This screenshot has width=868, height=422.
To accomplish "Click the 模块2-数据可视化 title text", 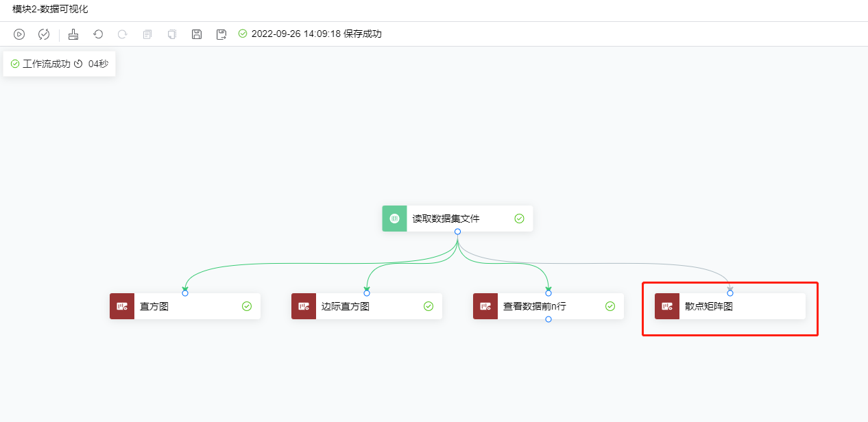I will click(50, 10).
